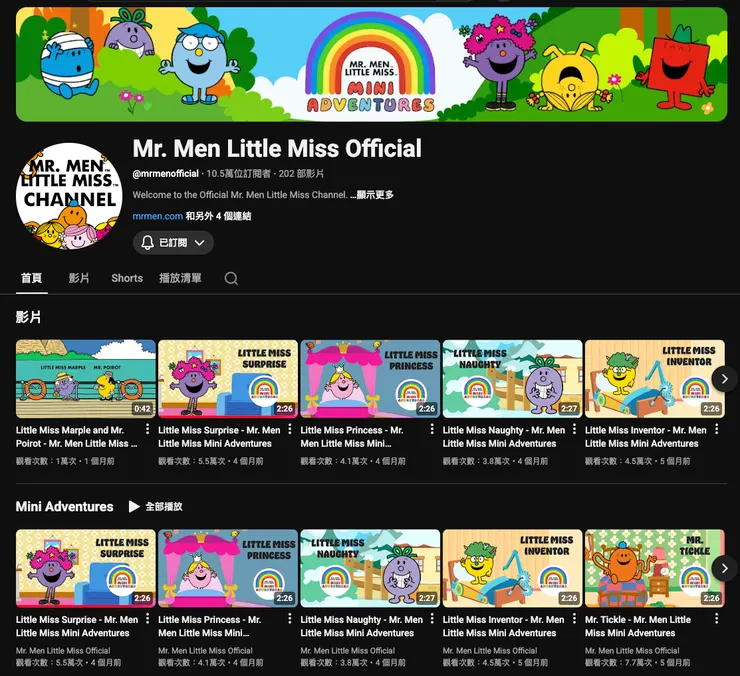Screen dimensions: 740x676
Task: Click Little Miss Naughty title in Mini Adventures row
Action: [362, 626]
